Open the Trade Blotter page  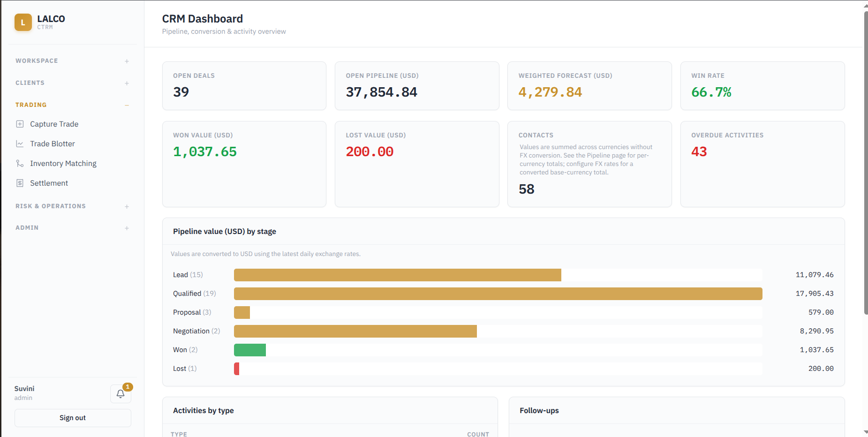point(53,144)
